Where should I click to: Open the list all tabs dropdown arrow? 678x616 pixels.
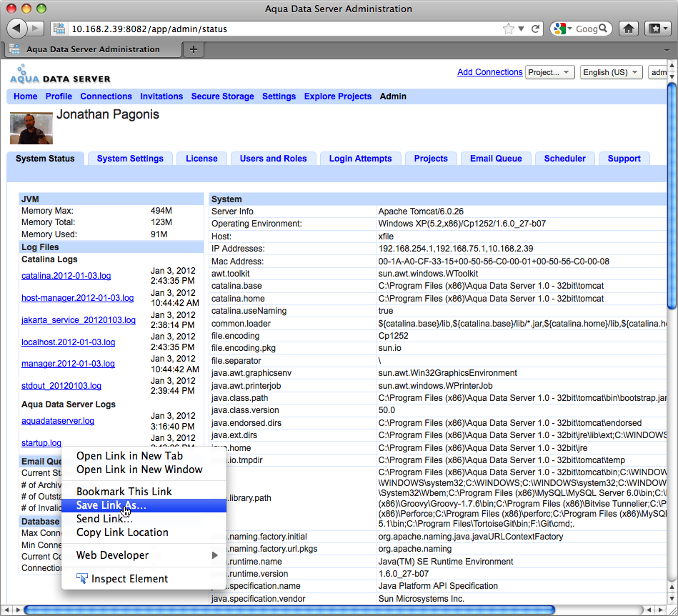[x=667, y=50]
